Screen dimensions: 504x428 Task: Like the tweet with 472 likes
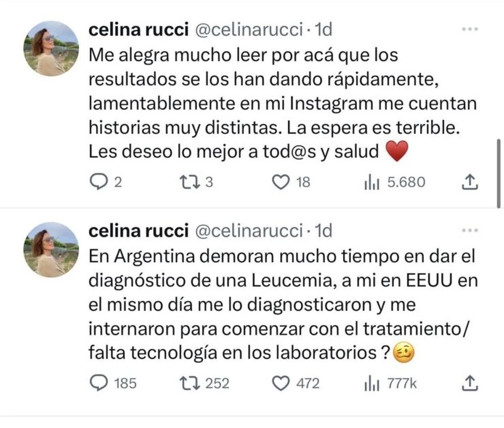pyautogui.click(x=281, y=383)
